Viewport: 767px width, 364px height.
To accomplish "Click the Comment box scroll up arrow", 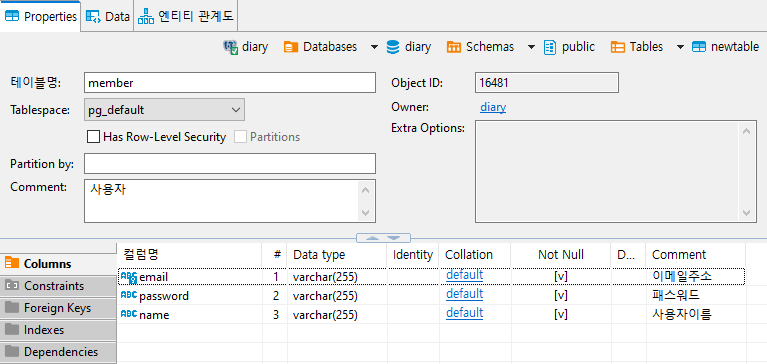I will click(365, 190).
